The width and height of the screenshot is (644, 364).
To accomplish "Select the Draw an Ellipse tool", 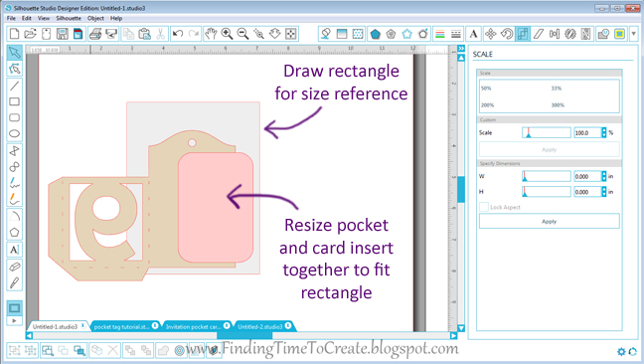I will (14, 133).
